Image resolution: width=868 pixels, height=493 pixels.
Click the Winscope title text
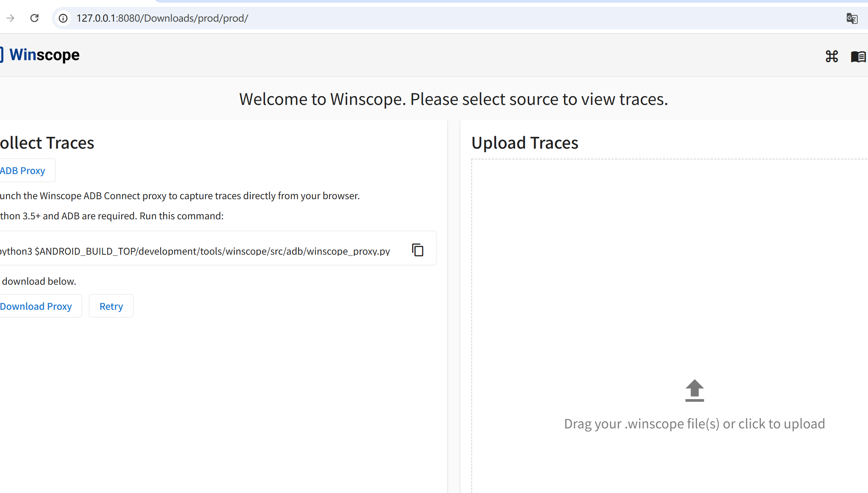44,55
